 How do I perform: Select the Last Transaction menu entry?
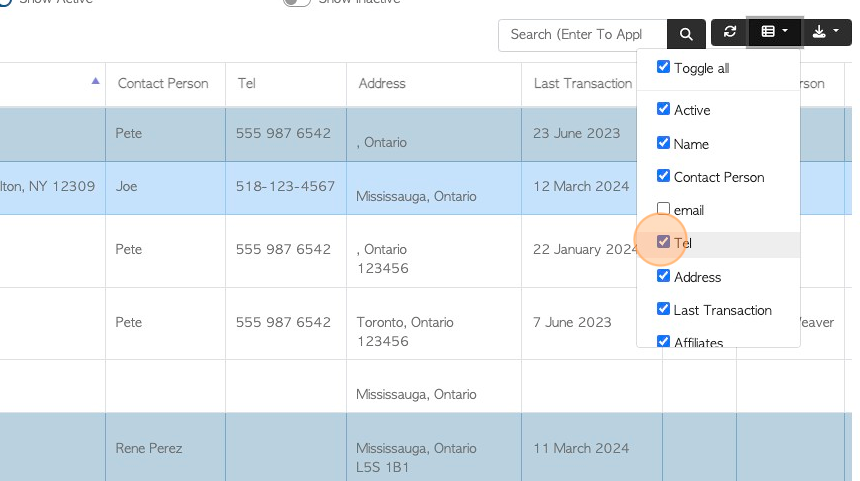[x=722, y=310]
